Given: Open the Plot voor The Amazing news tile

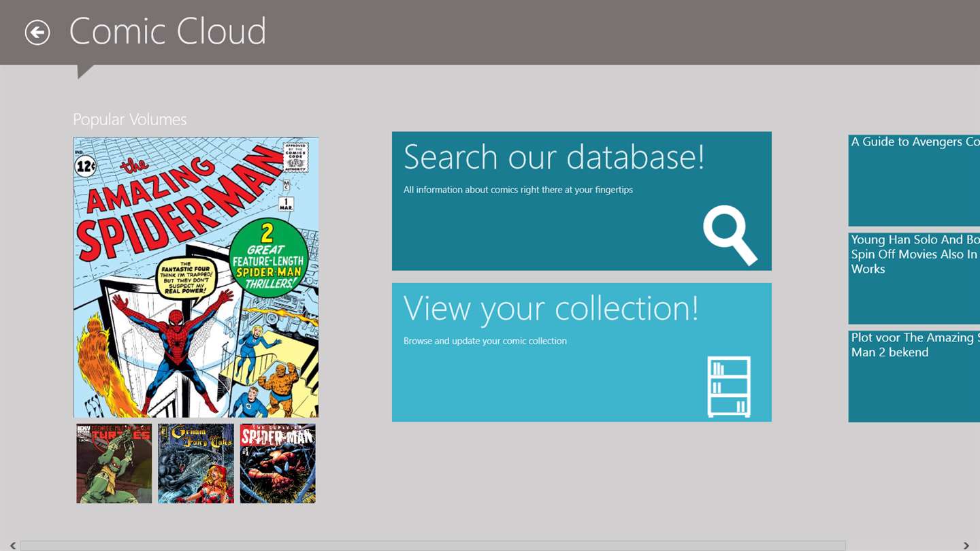Looking at the screenshot, I should (x=914, y=376).
